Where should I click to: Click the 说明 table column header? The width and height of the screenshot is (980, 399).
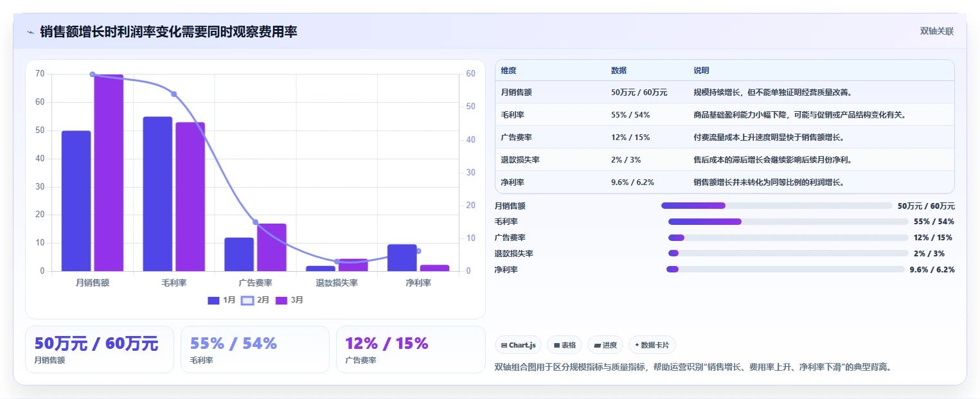701,71
